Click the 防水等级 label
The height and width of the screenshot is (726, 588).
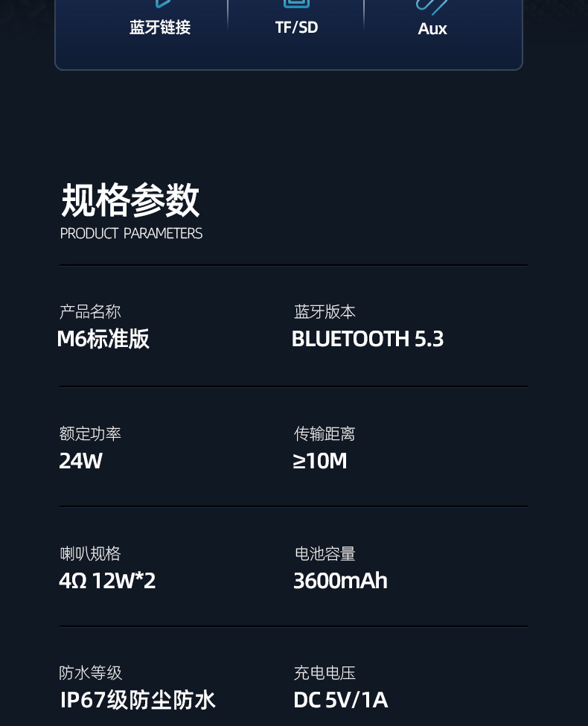point(90,673)
